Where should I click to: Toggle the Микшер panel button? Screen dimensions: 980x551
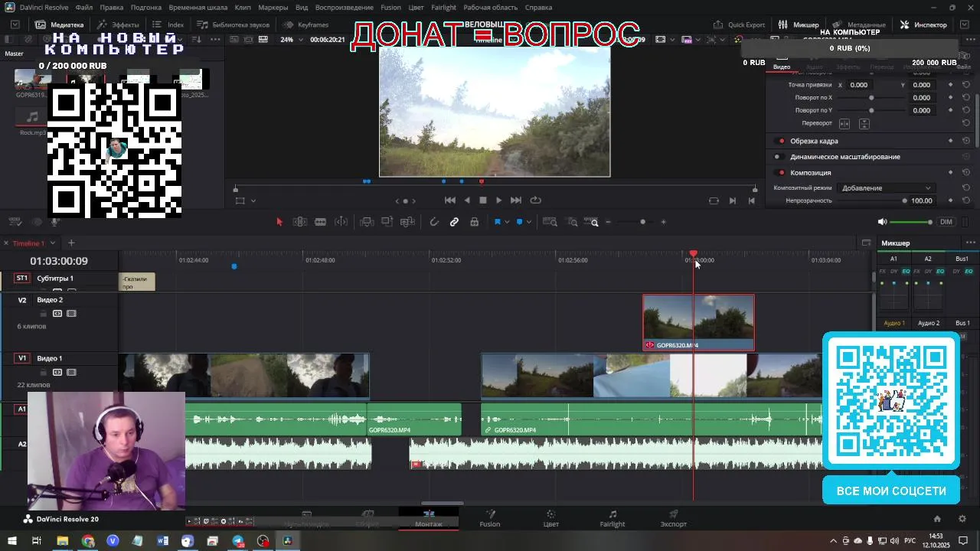click(x=799, y=24)
